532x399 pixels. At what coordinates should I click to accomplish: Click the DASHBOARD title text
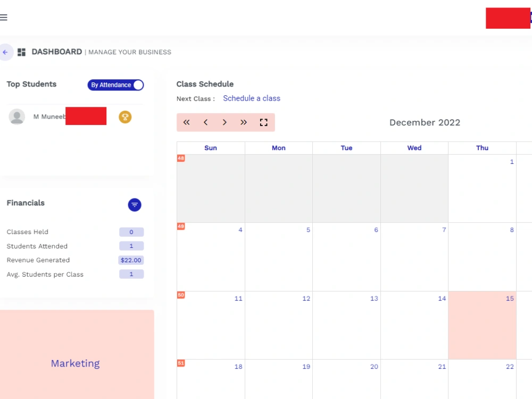pyautogui.click(x=57, y=52)
